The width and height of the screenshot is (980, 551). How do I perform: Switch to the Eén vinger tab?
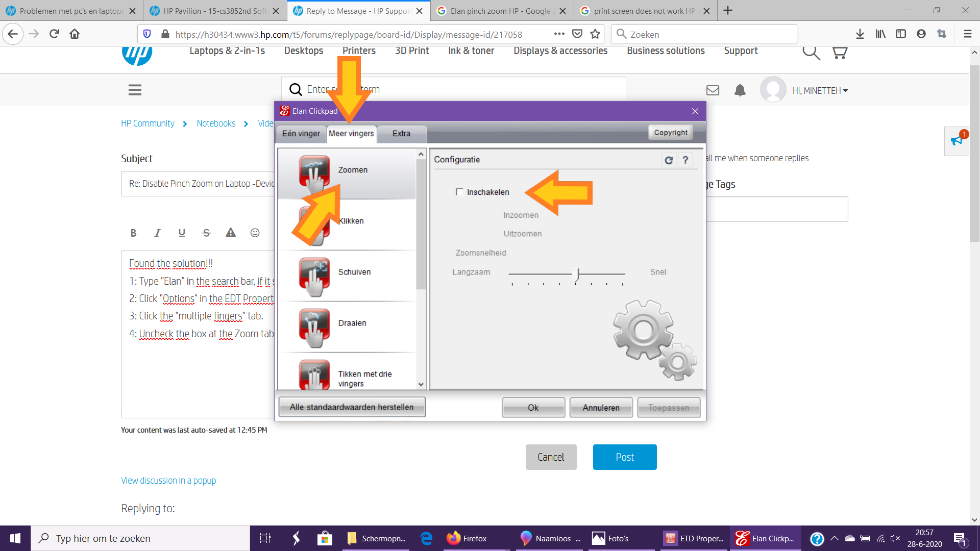[301, 134]
